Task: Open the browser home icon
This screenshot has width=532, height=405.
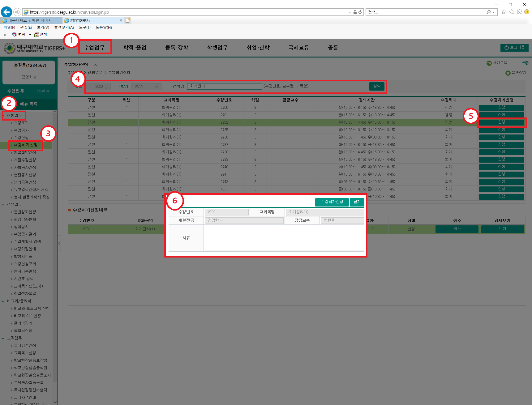Action: click(504, 12)
